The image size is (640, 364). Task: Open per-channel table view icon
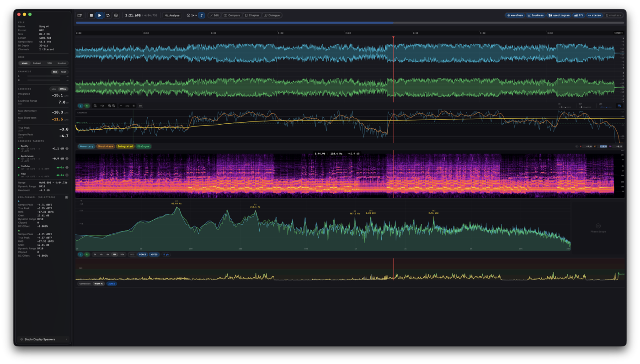coord(66,197)
